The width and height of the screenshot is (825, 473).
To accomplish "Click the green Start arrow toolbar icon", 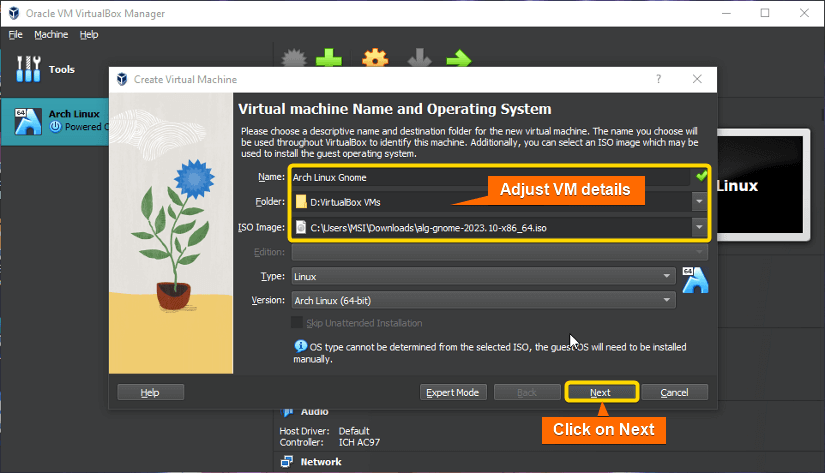I will (458, 58).
